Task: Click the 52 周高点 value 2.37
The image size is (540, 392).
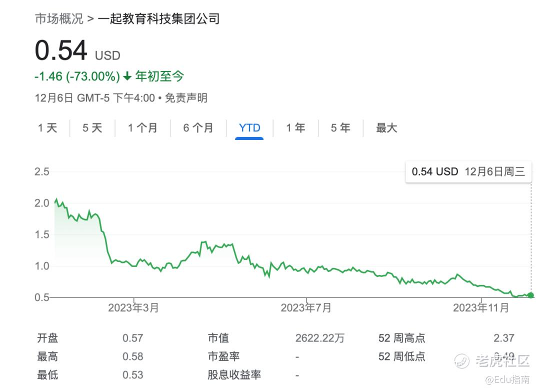Action: [x=504, y=338]
